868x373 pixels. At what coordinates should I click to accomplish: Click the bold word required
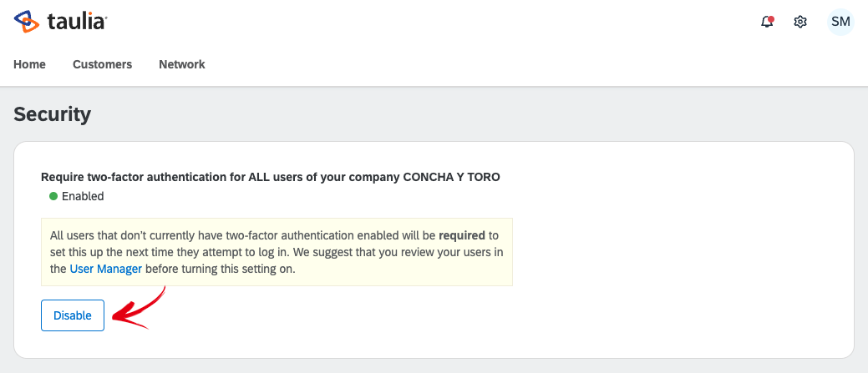(x=462, y=235)
